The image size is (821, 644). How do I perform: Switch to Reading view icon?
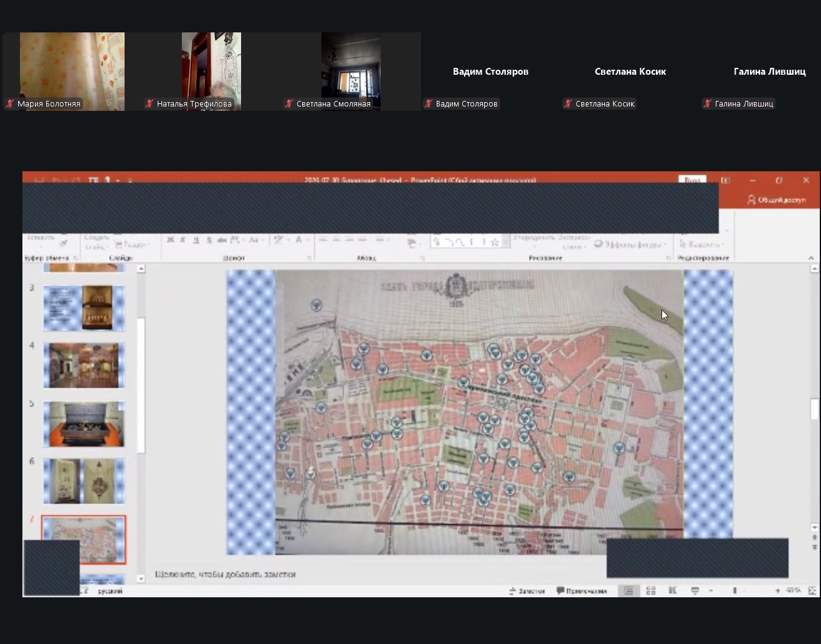click(x=673, y=590)
